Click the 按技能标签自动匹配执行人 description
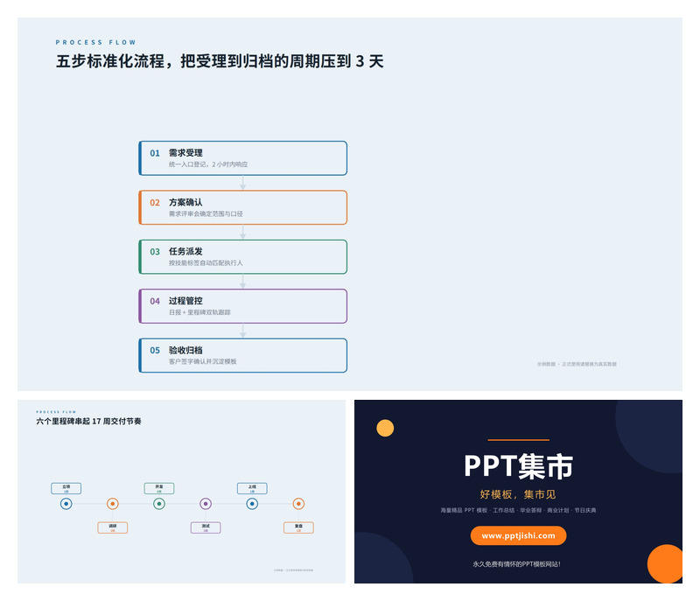The image size is (700, 601). [x=206, y=262]
